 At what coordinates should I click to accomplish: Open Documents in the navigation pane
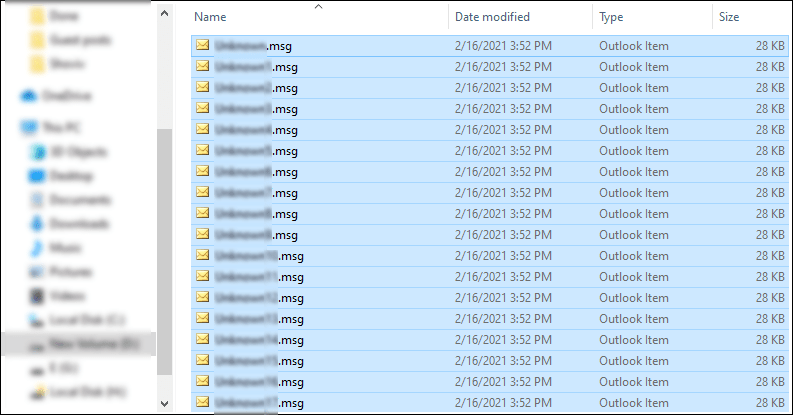[70, 200]
